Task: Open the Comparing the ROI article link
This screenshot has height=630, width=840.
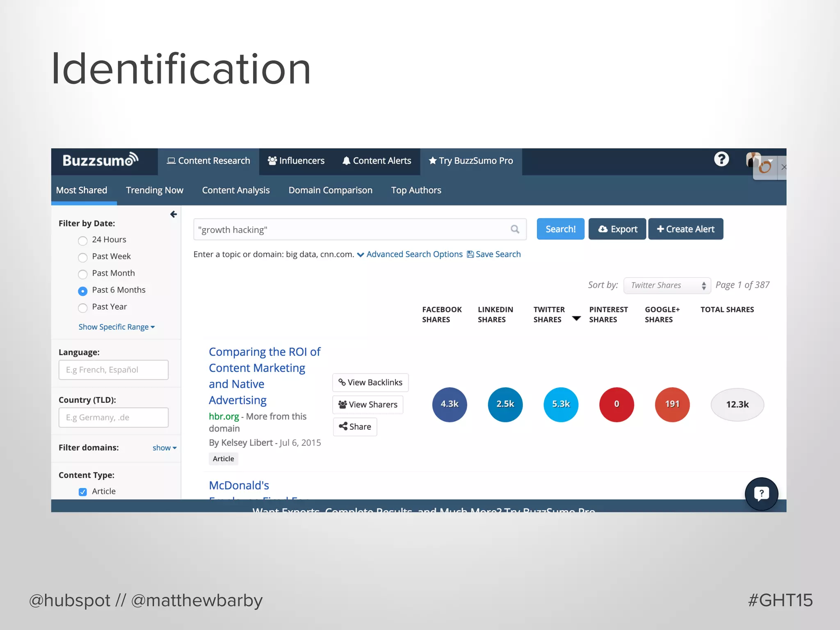Action: 265,376
